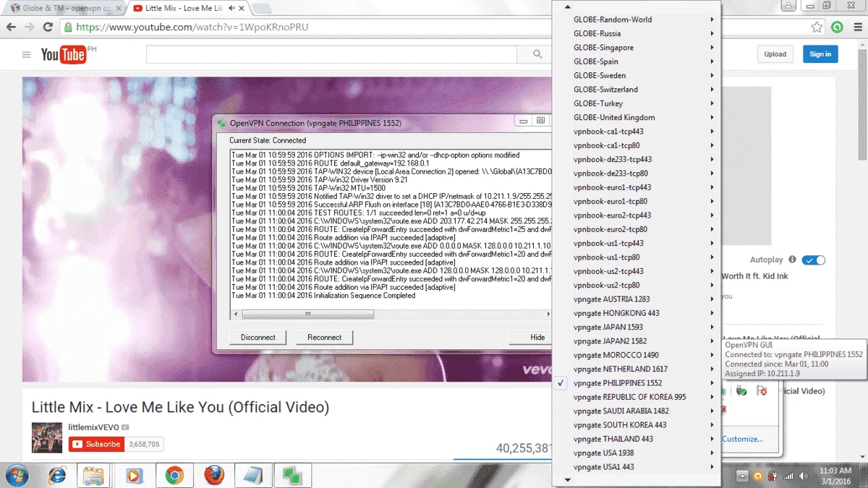Viewport: 868px width, 488px height.
Task: Open the OpenVPN GUI taskbar icon
Action: 293,475
